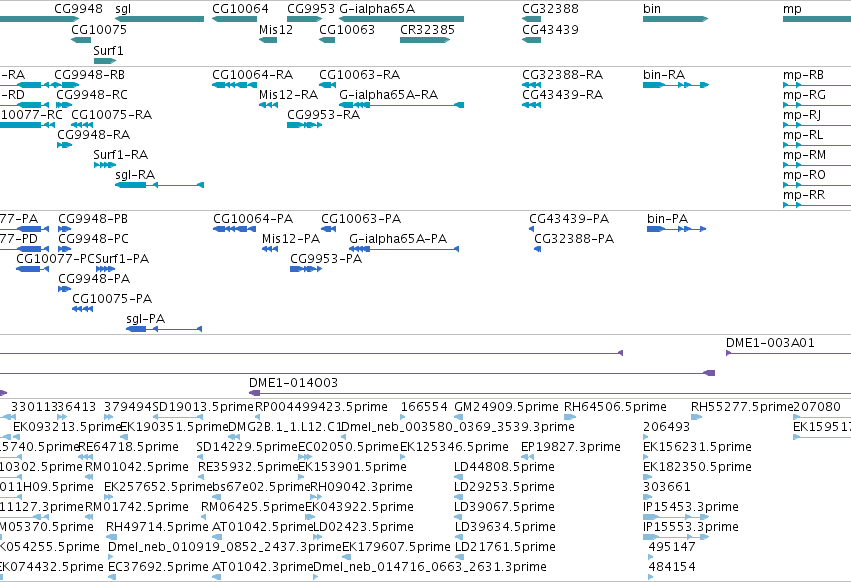Image resolution: width=851 pixels, height=582 pixels.
Task: Click the CG10063-PA protein label
Action: (361, 219)
